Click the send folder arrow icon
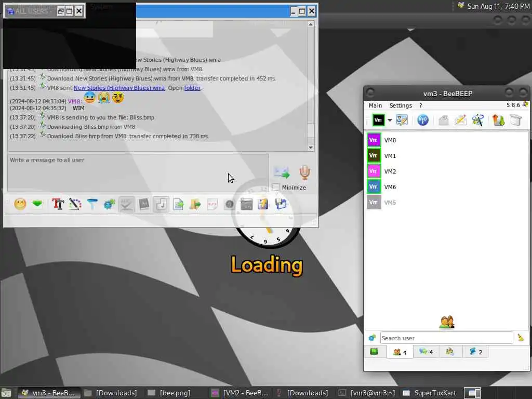This screenshot has width=532, height=399. pos(195,204)
